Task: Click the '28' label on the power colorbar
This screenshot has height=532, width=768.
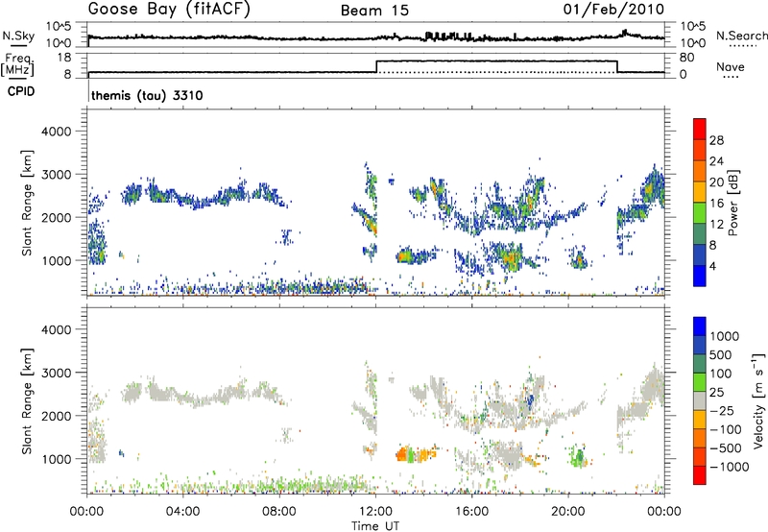Action: [x=716, y=140]
